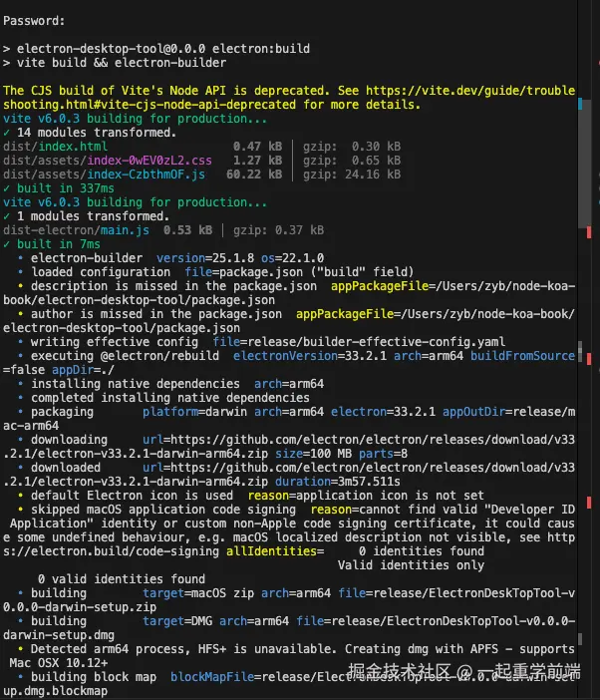600x700 pixels.
Task: Click '1 modules transformed.' output line
Action: 94,216
